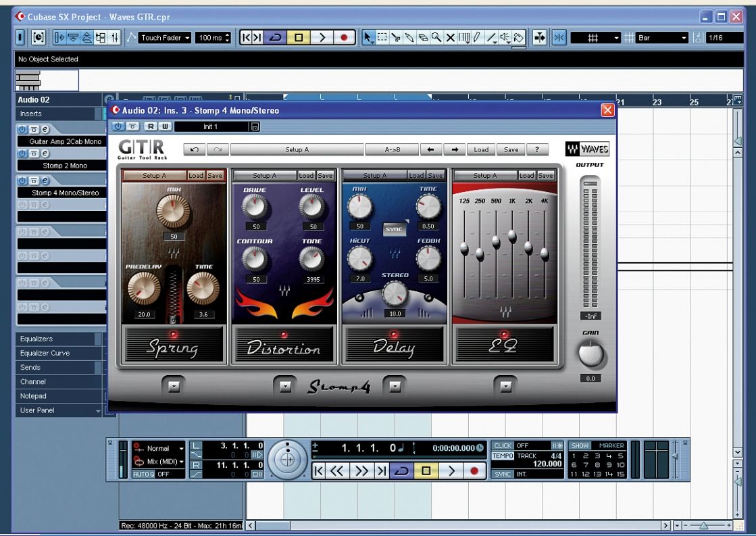The width and height of the screenshot is (756, 536).
Task: Click Stop in the top toolbar
Action: (299, 38)
